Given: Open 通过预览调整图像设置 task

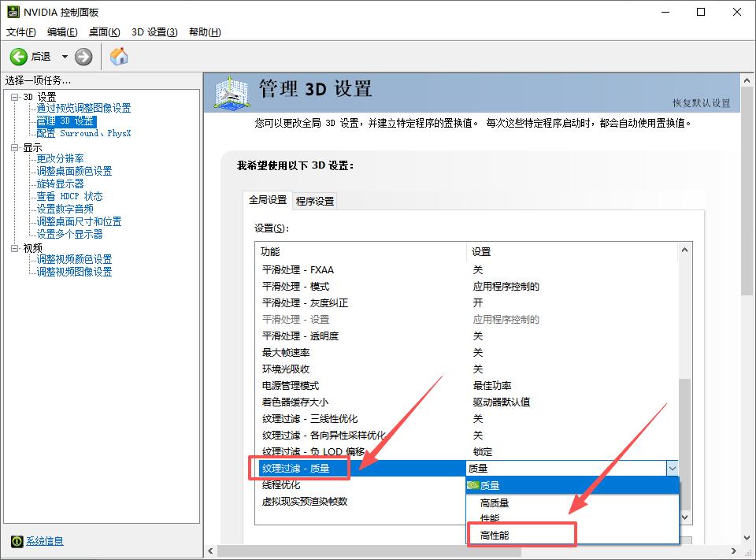Looking at the screenshot, I should coord(84,108).
